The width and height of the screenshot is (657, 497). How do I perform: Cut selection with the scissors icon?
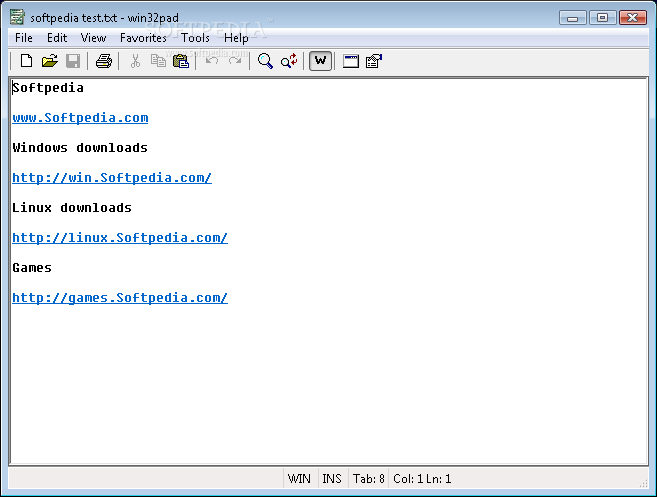point(135,61)
